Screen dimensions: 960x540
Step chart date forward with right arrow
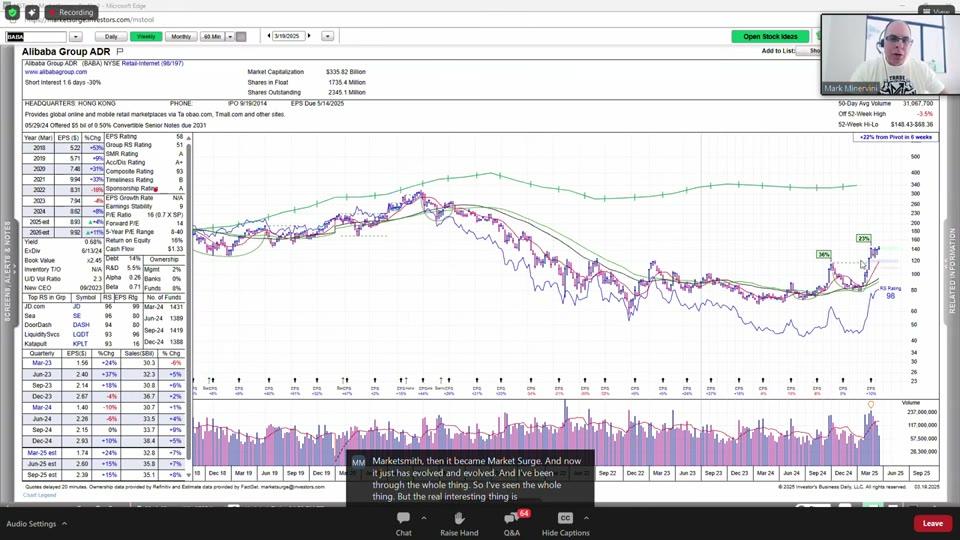(x=309, y=36)
